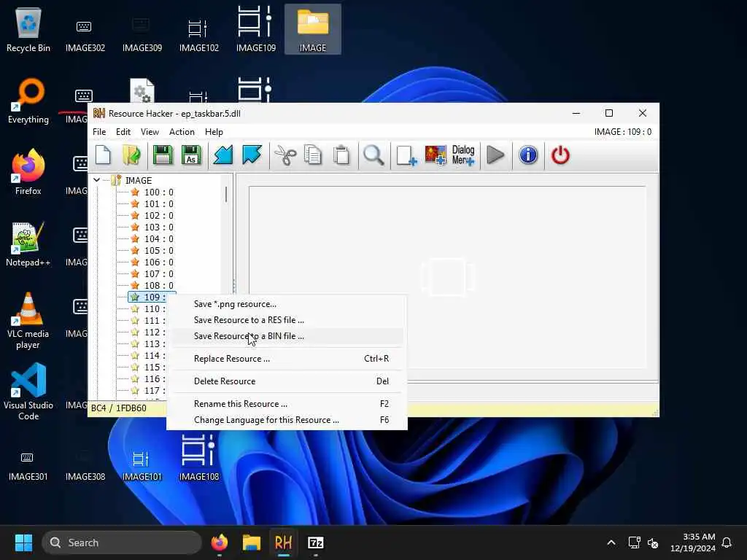This screenshot has width=747, height=560.
Task: Open File Explorer from the taskbar
Action: 252,542
